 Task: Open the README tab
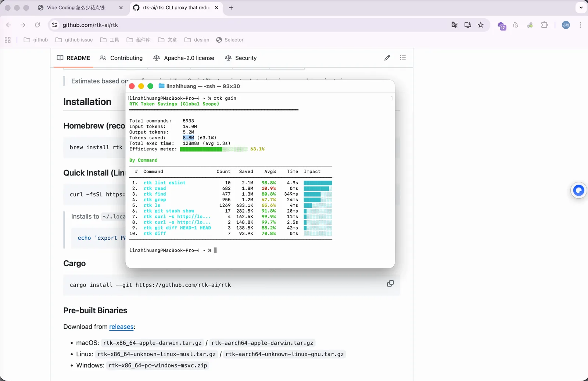73,58
